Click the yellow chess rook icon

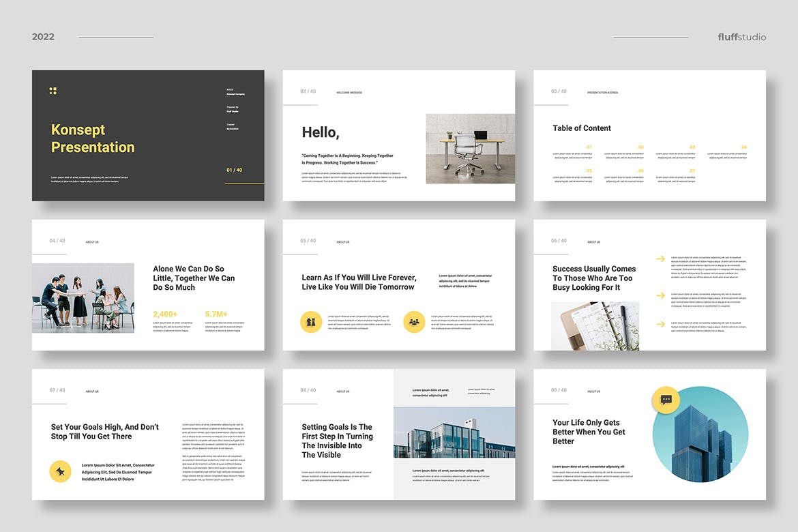coord(311,322)
